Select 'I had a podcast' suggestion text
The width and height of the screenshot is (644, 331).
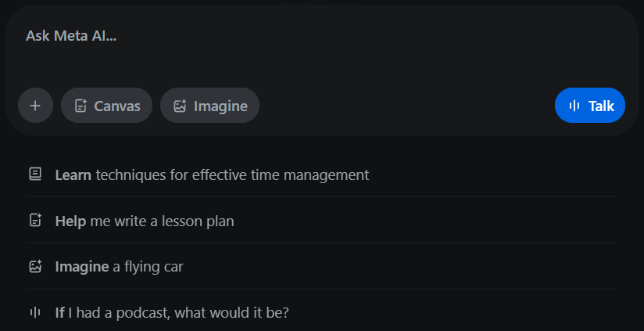click(178, 313)
